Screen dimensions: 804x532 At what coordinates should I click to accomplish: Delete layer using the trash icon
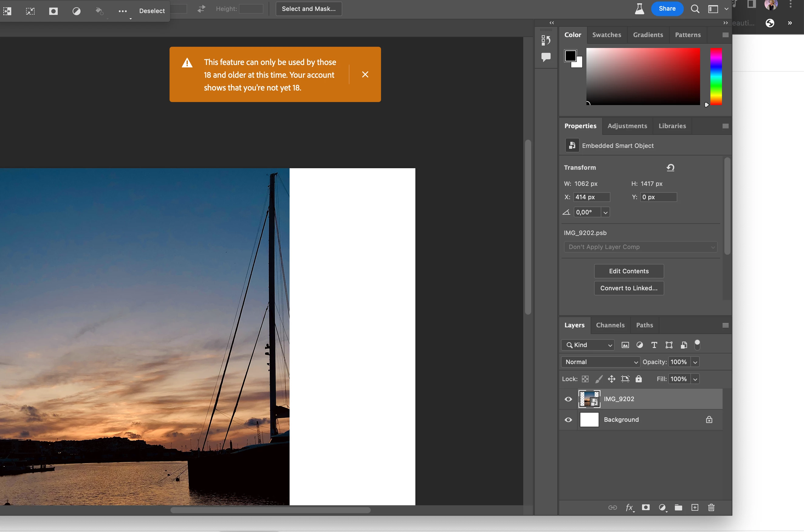pyautogui.click(x=711, y=507)
